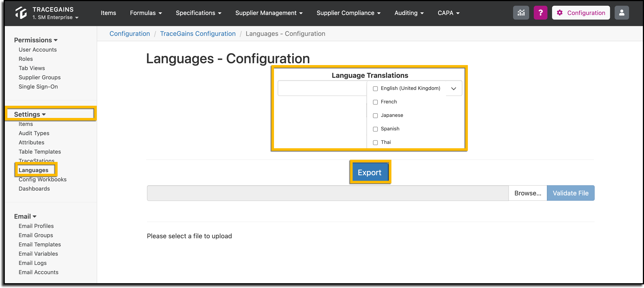Open Email Templates in sidebar

tap(40, 244)
